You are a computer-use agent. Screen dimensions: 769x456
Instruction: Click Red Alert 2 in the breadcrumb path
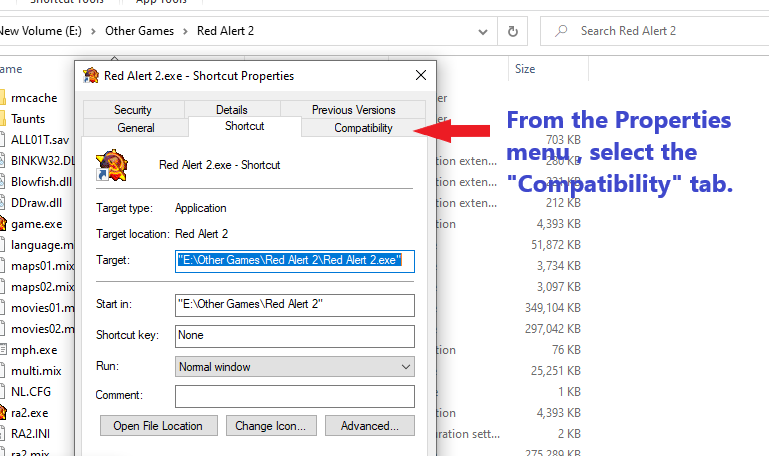226,31
